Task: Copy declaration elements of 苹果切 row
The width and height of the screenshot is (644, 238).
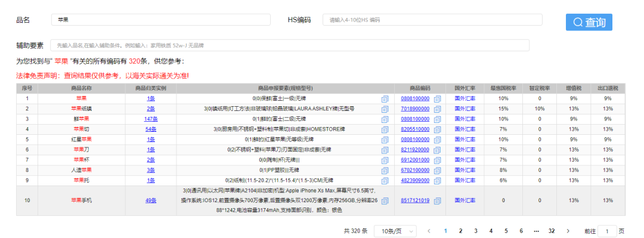Action: tap(385, 129)
